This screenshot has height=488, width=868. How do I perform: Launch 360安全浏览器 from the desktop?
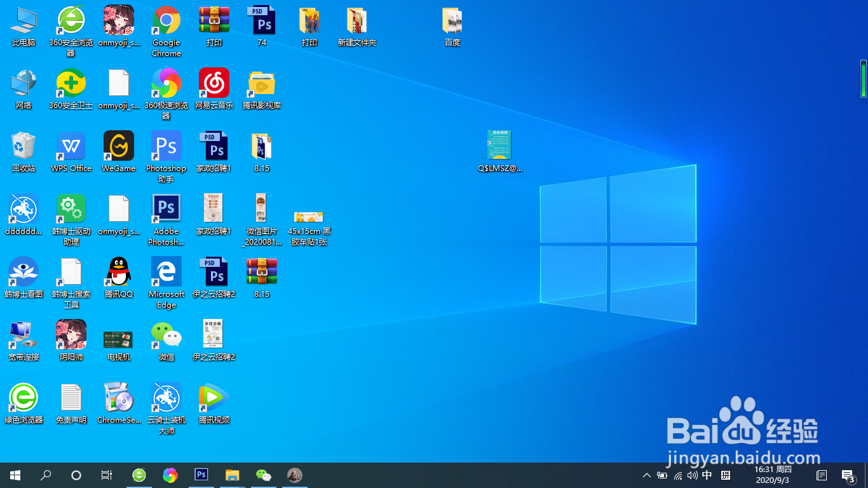(x=71, y=32)
